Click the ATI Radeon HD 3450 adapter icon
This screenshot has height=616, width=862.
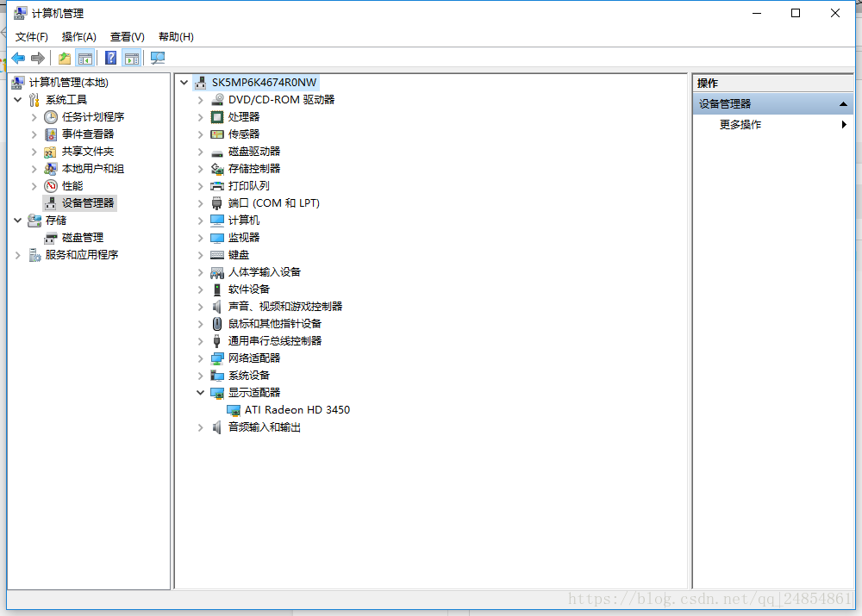[234, 410]
